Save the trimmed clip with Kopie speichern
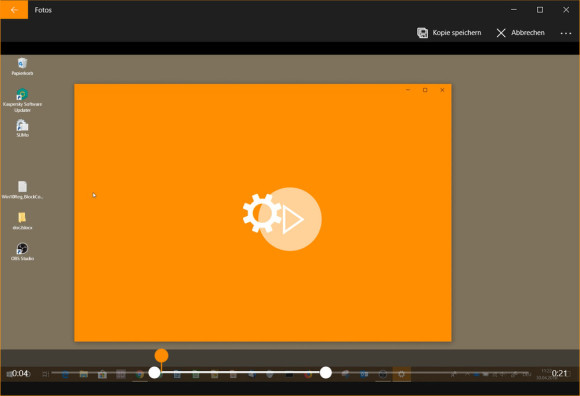Image resolution: width=580 pixels, height=396 pixels. click(449, 33)
